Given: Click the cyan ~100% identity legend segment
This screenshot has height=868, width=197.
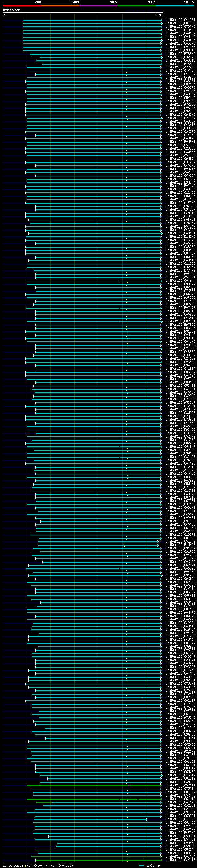Looking at the screenshot, I should point(175,6).
